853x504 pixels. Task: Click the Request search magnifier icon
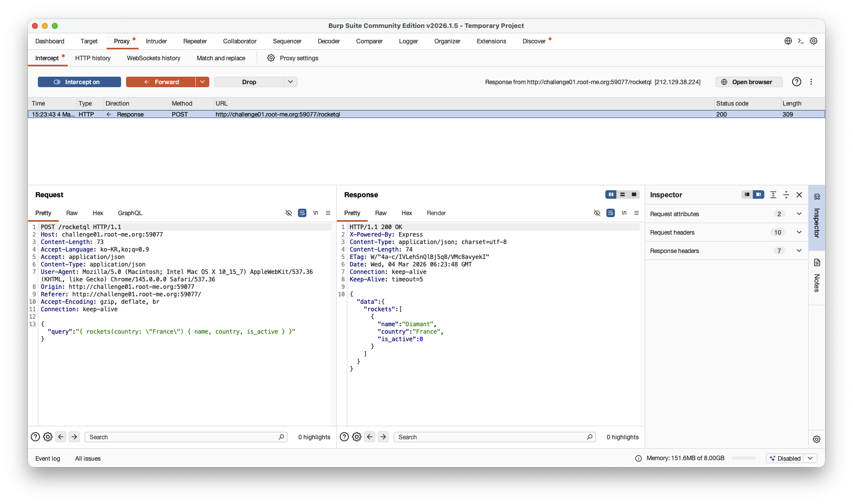tap(282, 437)
